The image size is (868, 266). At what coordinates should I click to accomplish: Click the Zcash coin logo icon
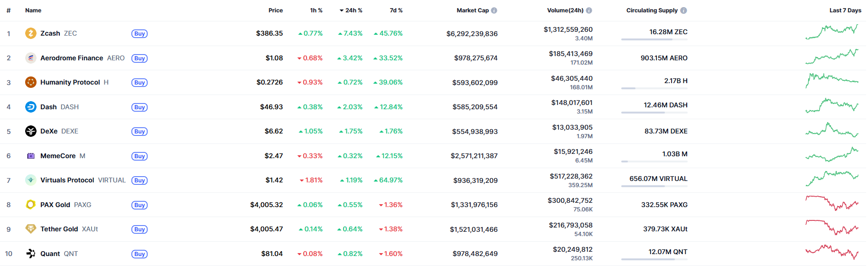31,33
